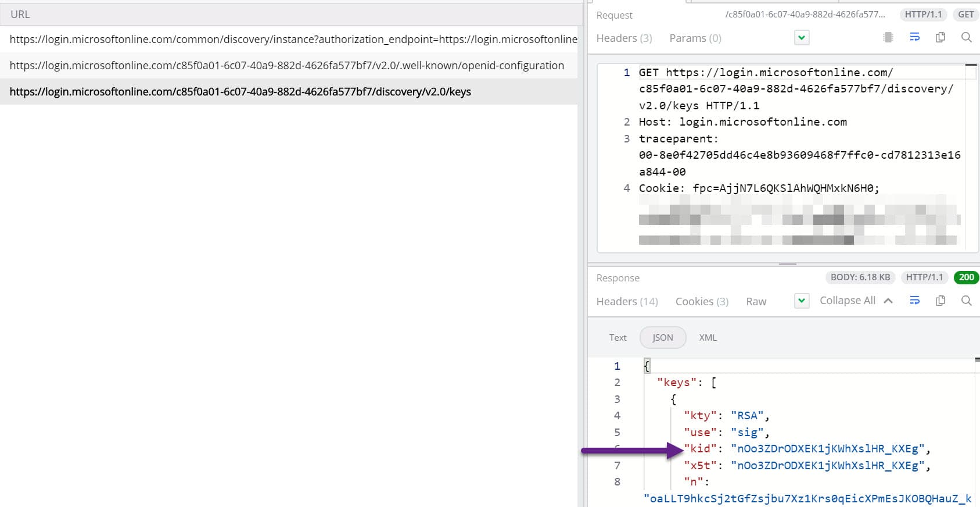Switch response body view to Text
The image size is (980, 507).
pos(618,338)
